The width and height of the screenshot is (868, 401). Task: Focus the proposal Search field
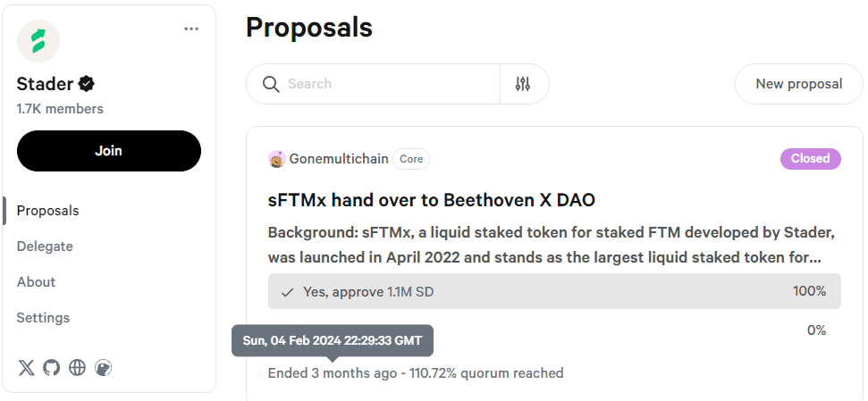coord(389,84)
